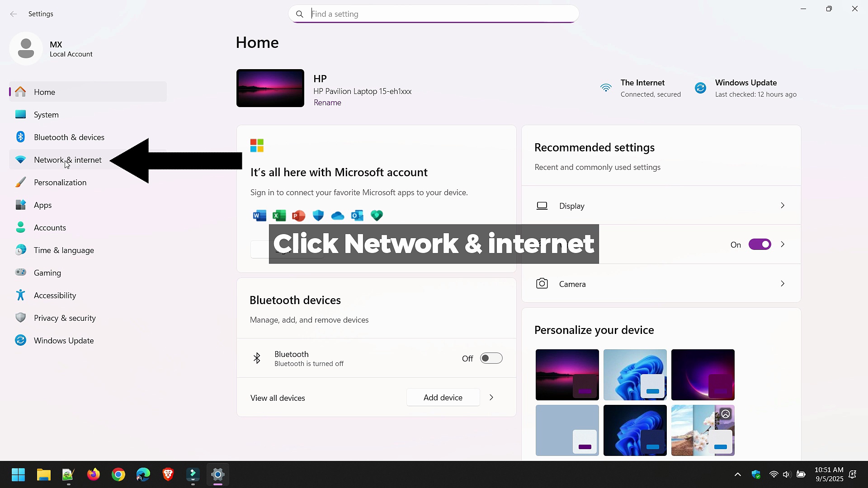Viewport: 868px width, 488px height.
Task: Click the Rename link for HP device
Action: pos(327,103)
